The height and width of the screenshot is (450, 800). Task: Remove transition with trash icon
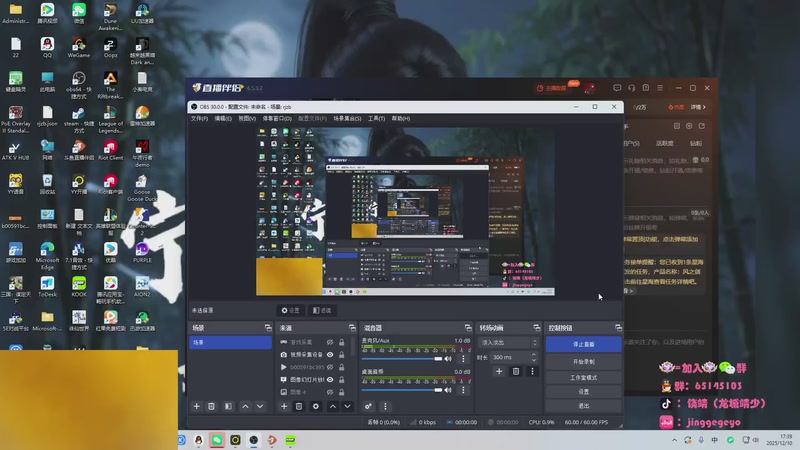click(x=516, y=371)
